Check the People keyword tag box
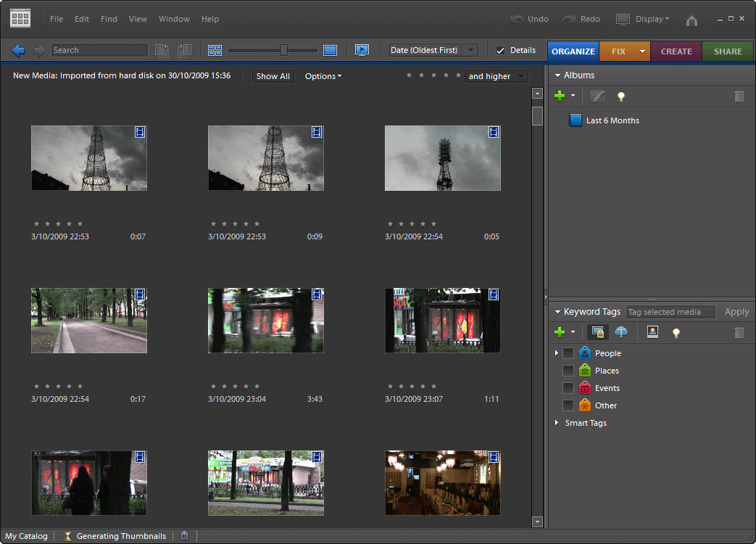The image size is (756, 544). coord(568,353)
